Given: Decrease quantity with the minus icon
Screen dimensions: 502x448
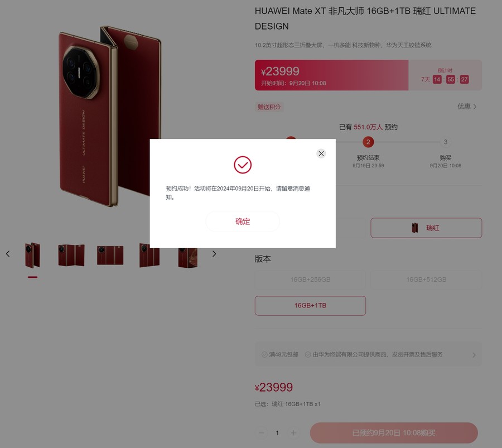Looking at the screenshot, I should pos(262,433).
